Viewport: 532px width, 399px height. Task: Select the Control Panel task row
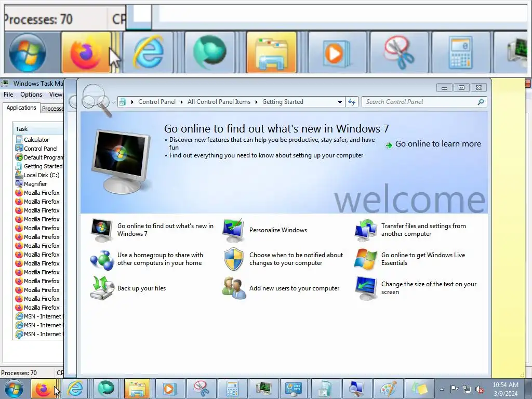point(38,149)
